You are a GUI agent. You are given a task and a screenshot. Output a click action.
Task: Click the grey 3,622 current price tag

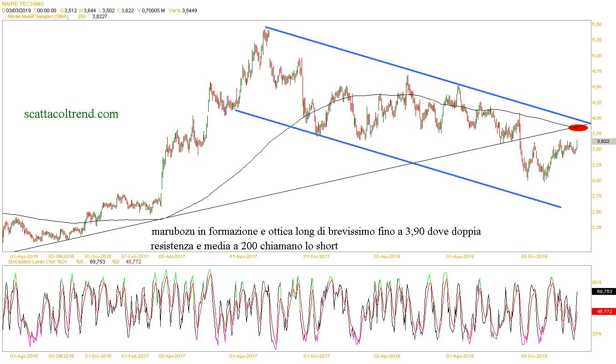pyautogui.click(x=603, y=142)
